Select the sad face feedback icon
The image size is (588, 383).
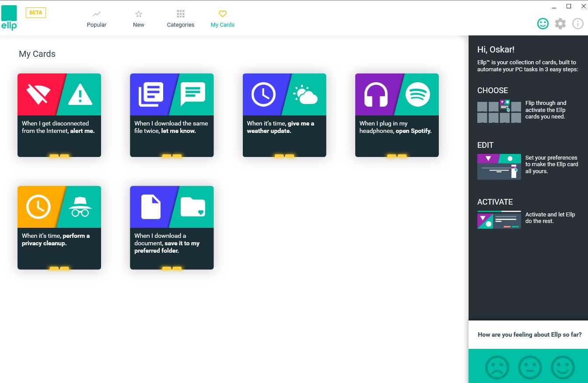coord(497,367)
